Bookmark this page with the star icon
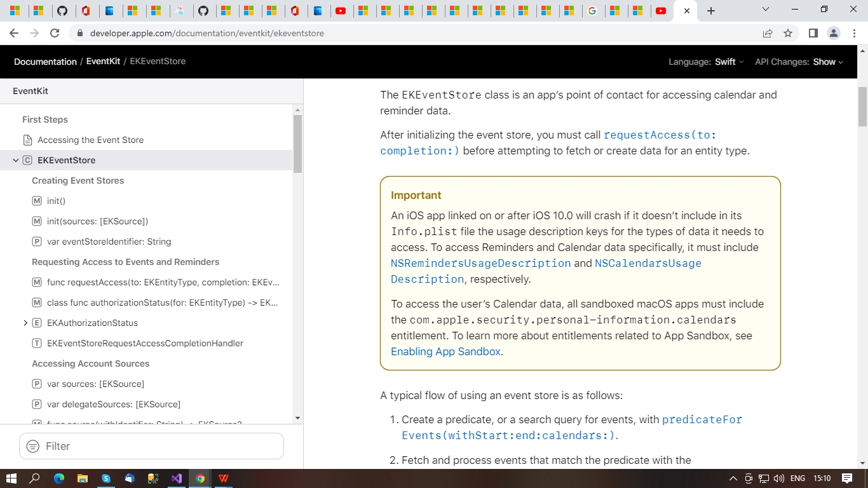Viewport: 868px width, 488px height. point(788,33)
